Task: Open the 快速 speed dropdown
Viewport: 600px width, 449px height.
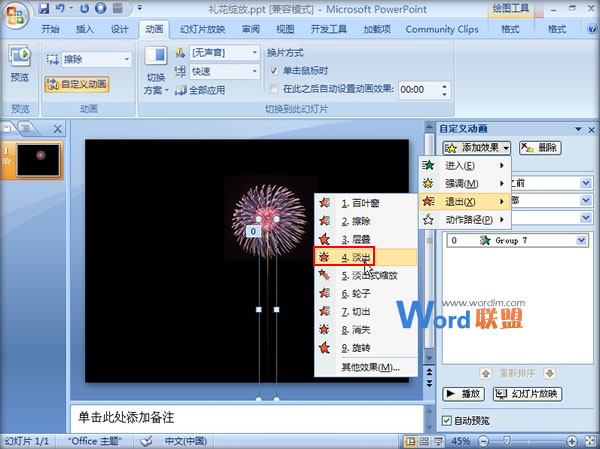Action: coord(255,71)
